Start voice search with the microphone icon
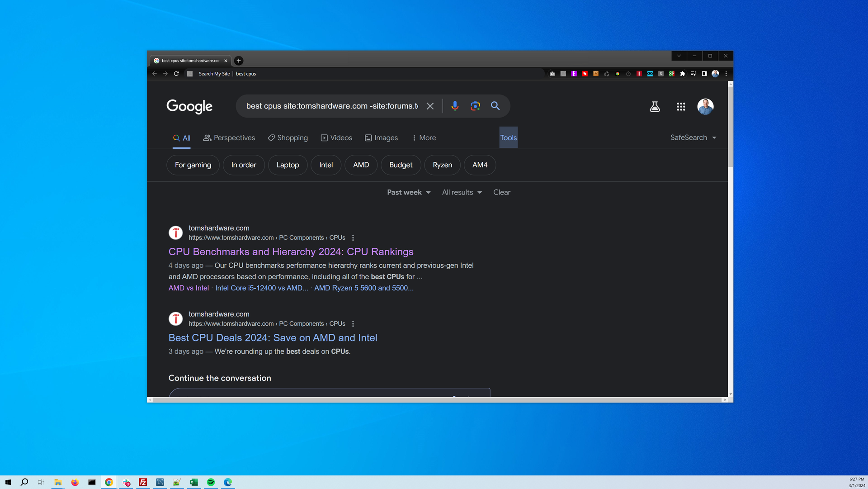 pos(454,106)
